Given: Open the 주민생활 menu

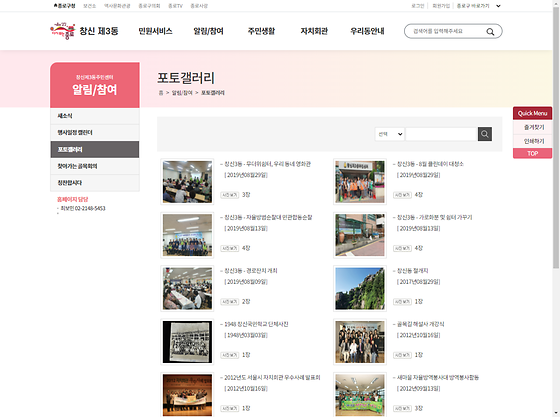Looking at the screenshot, I should [x=261, y=31].
